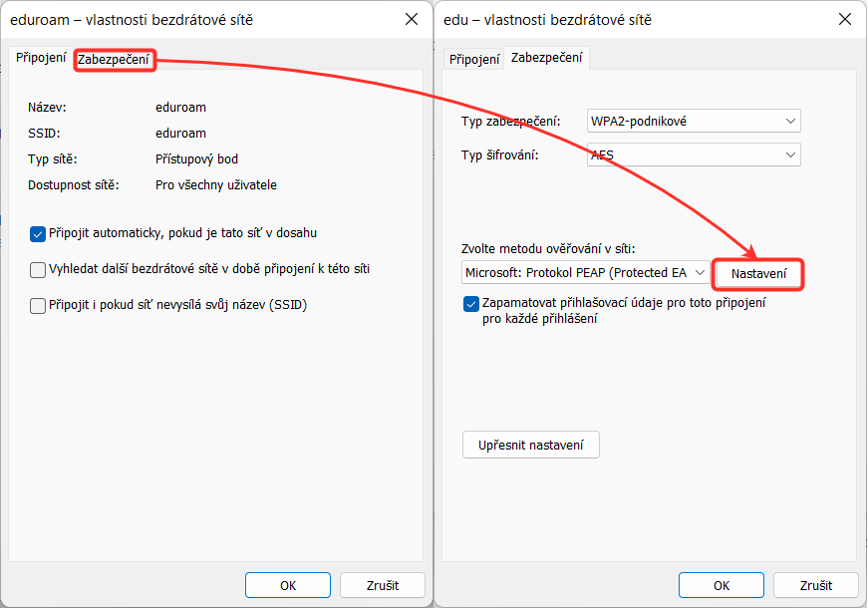The height and width of the screenshot is (609, 868).
Task: Cancel eduroam dialog with Zrušit
Action: (x=383, y=585)
